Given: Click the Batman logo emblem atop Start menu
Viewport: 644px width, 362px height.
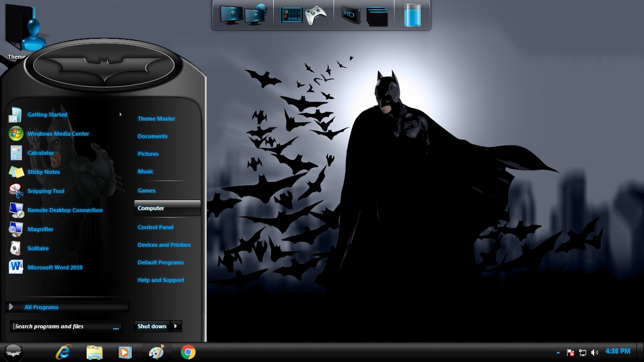Looking at the screenshot, I should [x=104, y=65].
